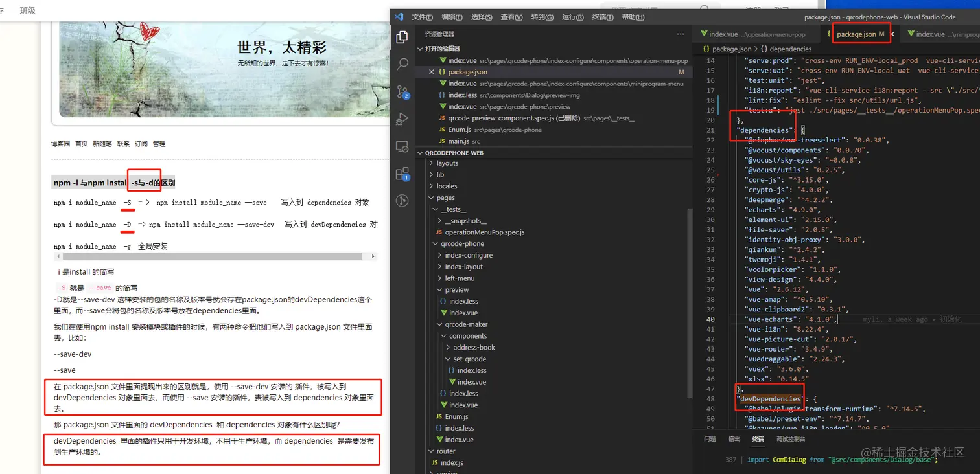Open the 新随笔 link on the blog
Screen dimensions: 980x474
click(x=102, y=144)
